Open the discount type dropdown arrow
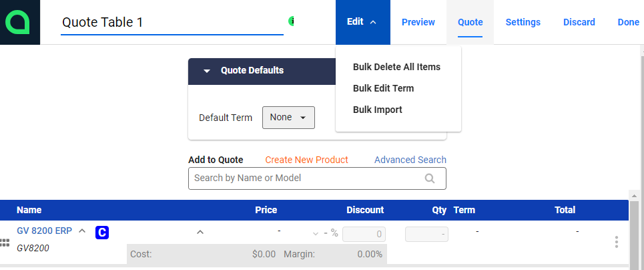Screen dimensions: 644x270 (x=316, y=234)
